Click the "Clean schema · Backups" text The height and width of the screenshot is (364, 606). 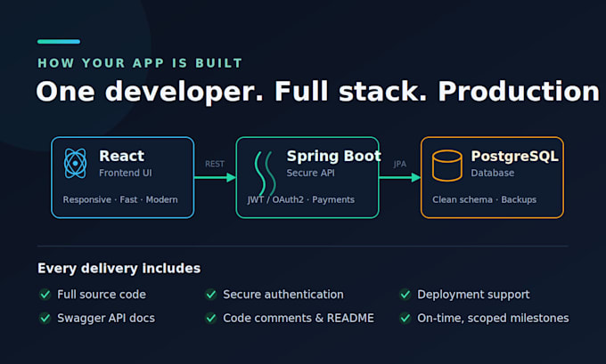tap(484, 199)
